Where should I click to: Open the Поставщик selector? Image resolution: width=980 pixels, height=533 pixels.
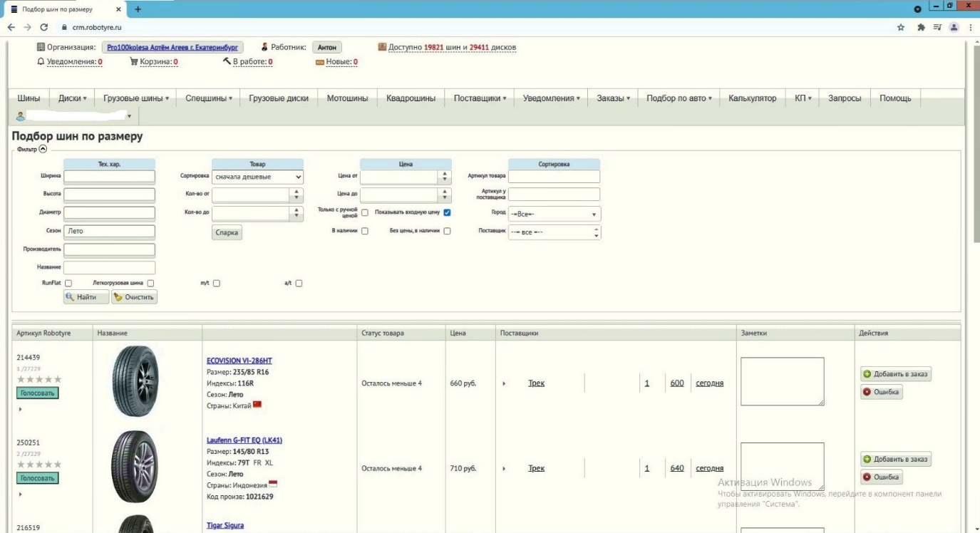(x=555, y=232)
